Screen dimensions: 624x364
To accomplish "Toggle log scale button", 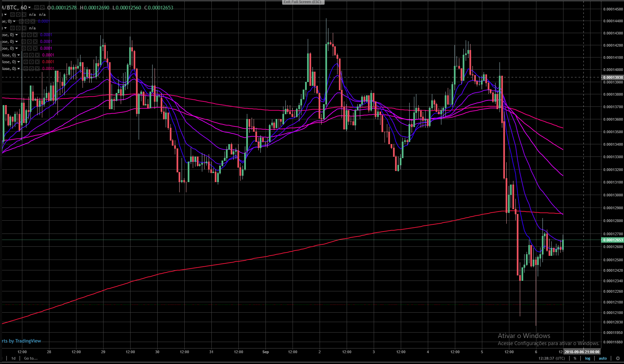I will [588, 358].
